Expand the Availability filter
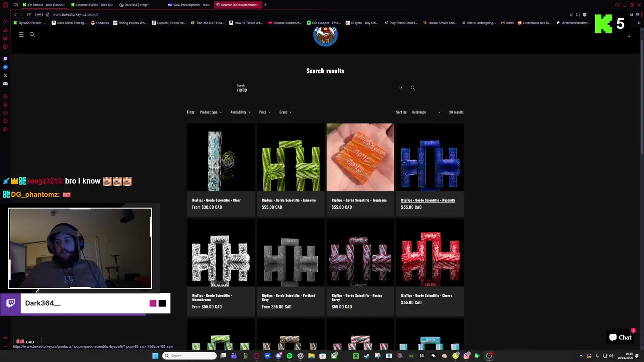 point(240,112)
